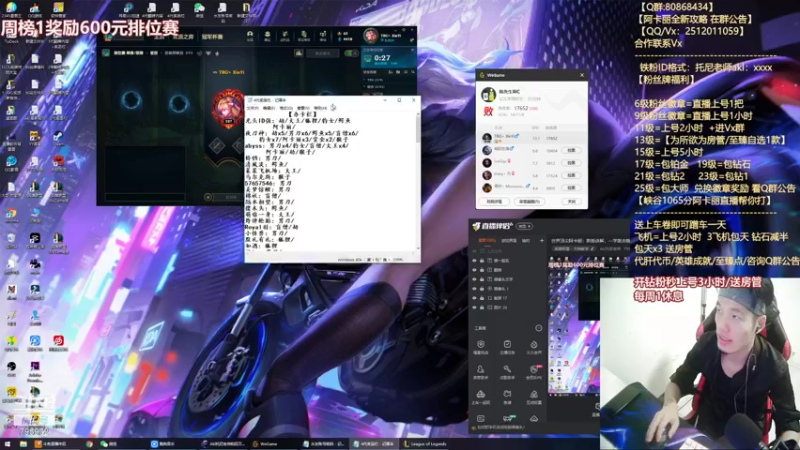Toggle the green switch in League lobby header

[352, 53]
